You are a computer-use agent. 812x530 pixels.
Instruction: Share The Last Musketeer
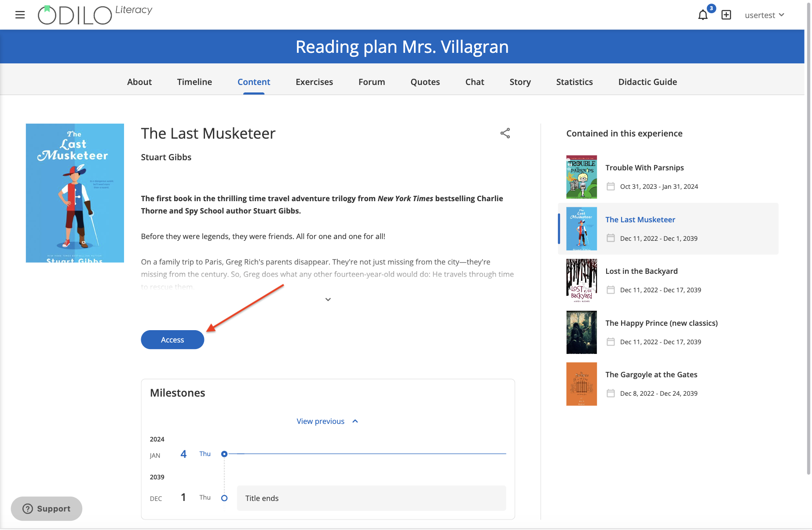pos(505,133)
